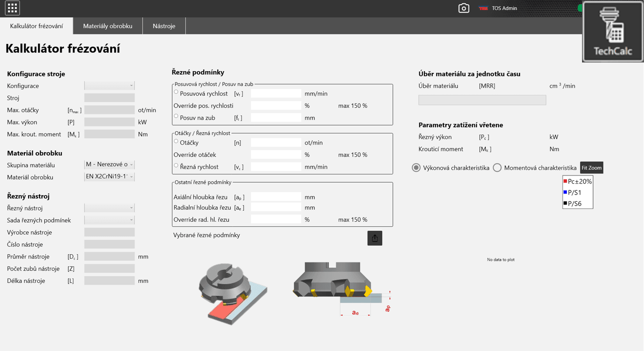Expand the Sada řezných podmínek dropdown
The image size is (644, 351).
tap(109, 220)
